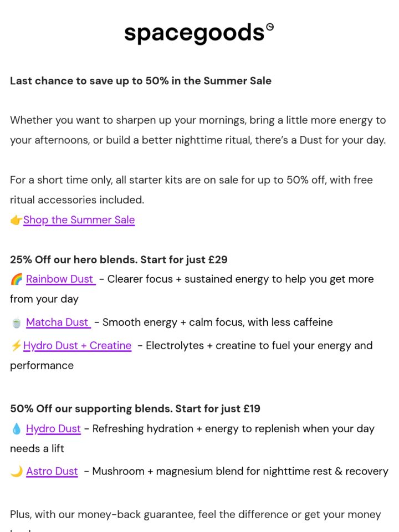Click the matcha cup emoji icon
399x532 pixels.
pyautogui.click(x=16, y=323)
